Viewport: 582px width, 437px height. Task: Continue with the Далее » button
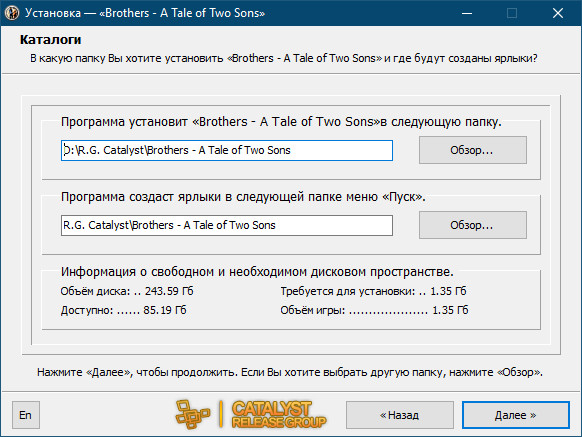[x=516, y=415]
